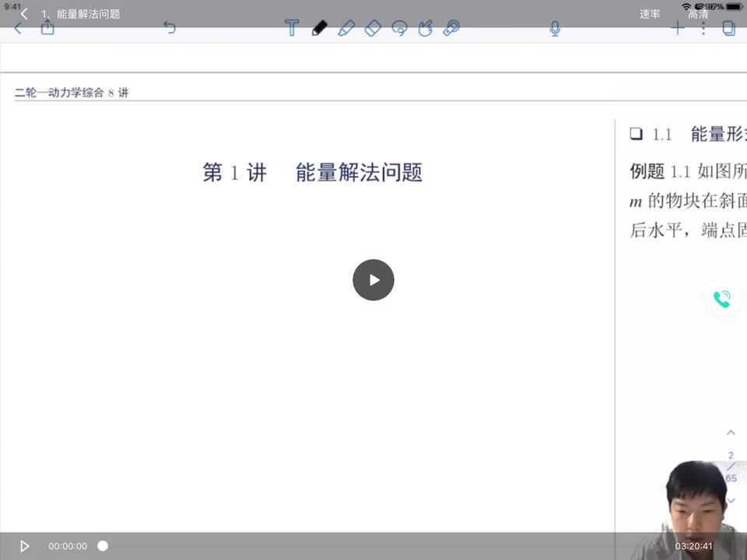Open the pages overview icon
747x560 pixels.
[x=729, y=28]
